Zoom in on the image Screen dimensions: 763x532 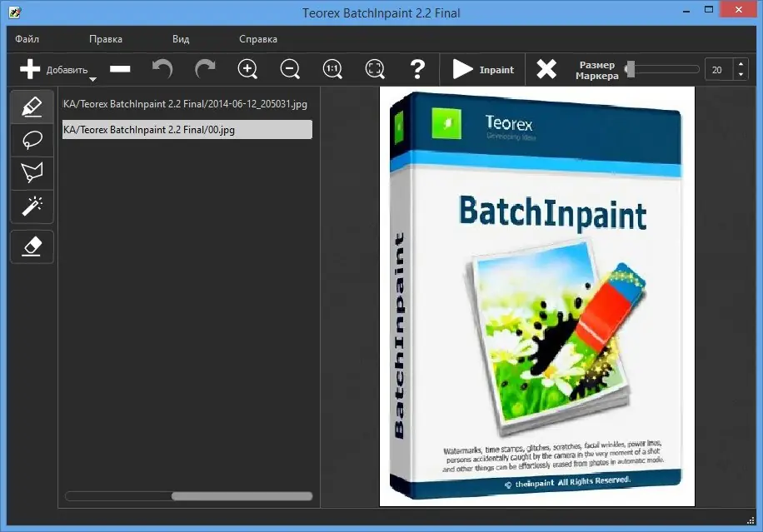pos(247,69)
